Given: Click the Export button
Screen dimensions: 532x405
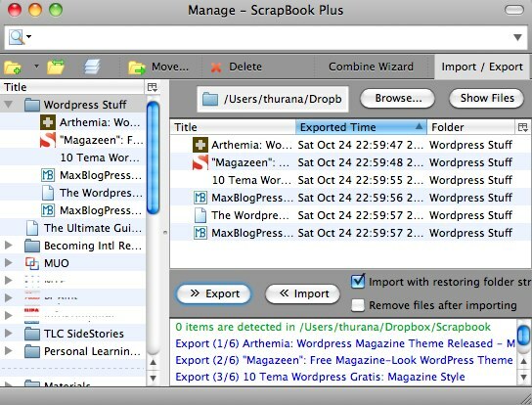Looking at the screenshot, I should pos(214,293).
